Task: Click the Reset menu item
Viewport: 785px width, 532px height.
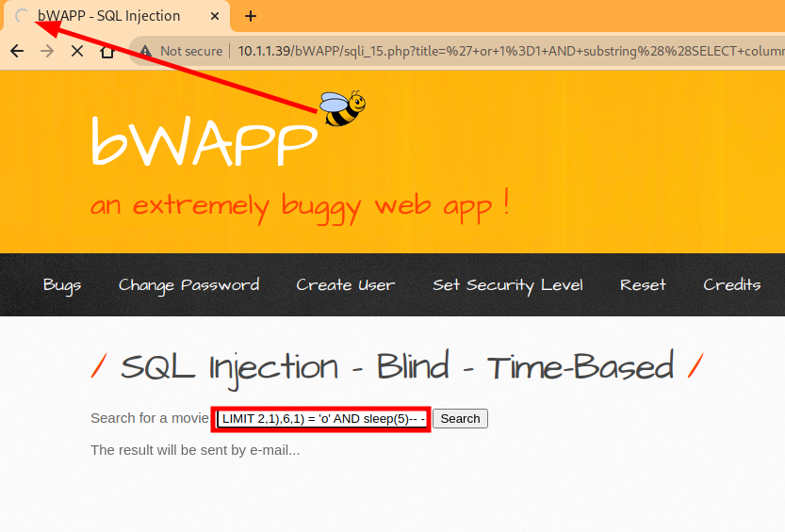Action: [x=643, y=285]
